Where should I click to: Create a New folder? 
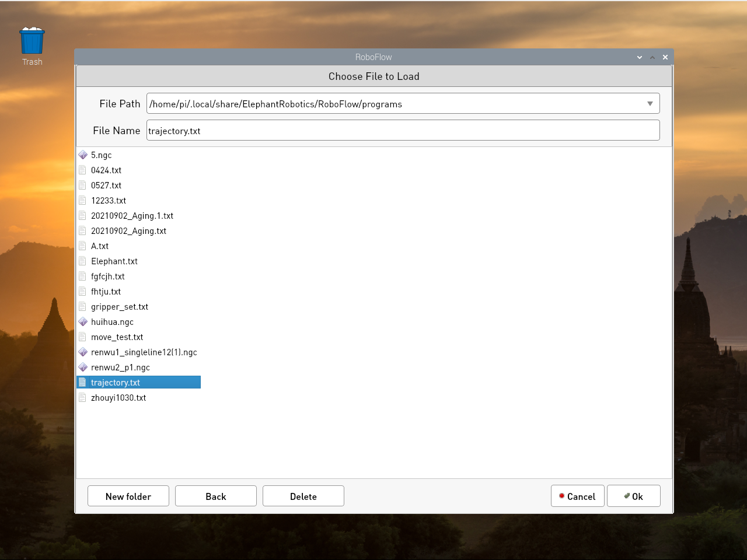click(128, 496)
